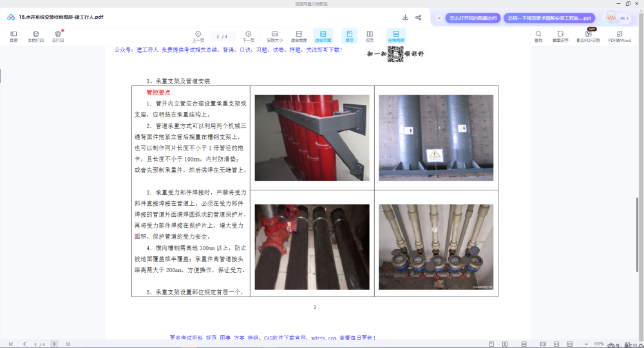Click fit page icon in status bar

coord(570,344)
